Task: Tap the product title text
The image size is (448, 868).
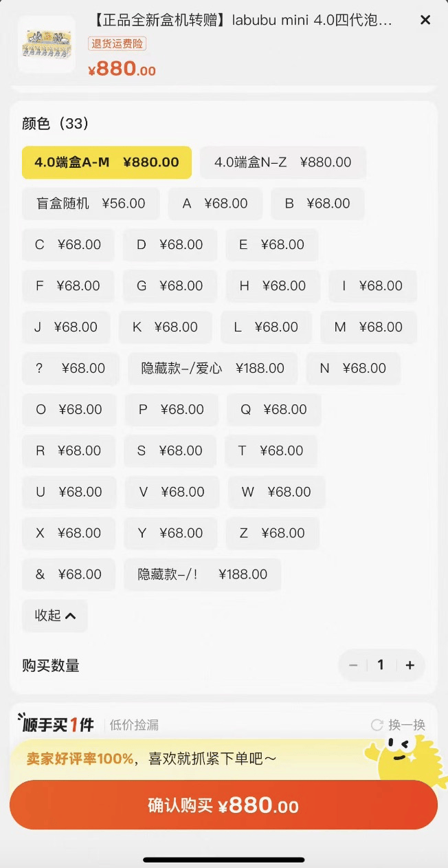Action: pos(240,21)
